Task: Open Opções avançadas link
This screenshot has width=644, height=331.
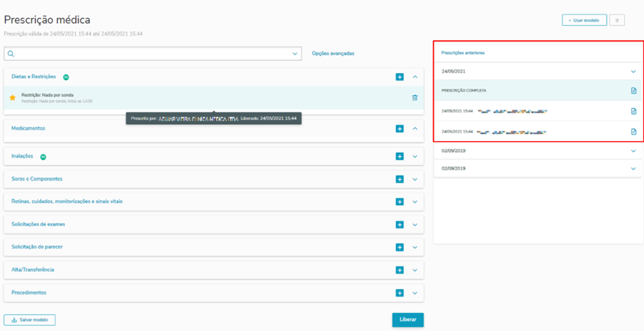Action: (x=333, y=54)
